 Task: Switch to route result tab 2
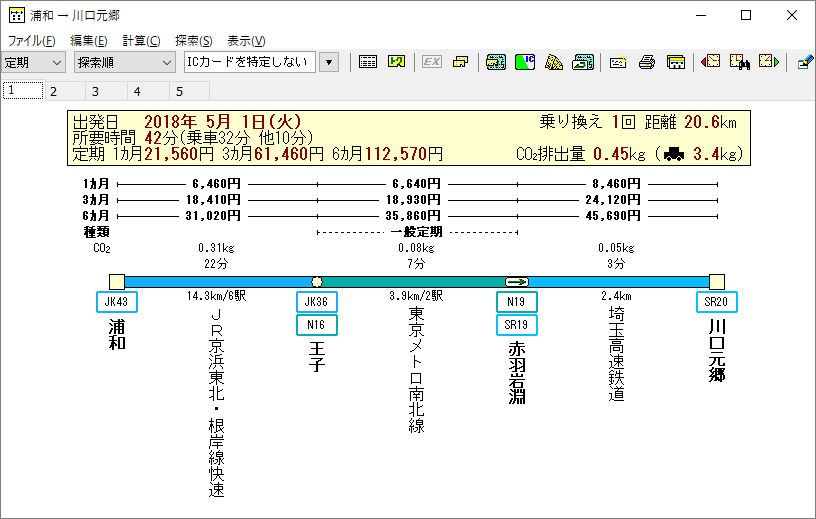click(x=65, y=92)
